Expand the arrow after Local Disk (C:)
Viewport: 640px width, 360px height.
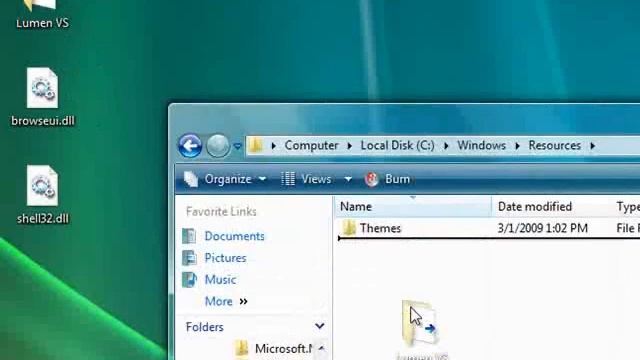[x=446, y=146]
